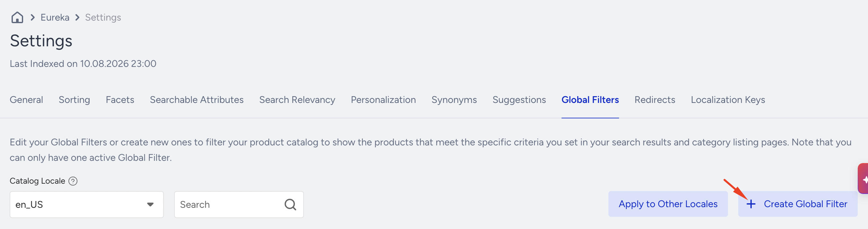868x229 pixels.
Task: Switch to the Personalization tab
Action: [384, 100]
